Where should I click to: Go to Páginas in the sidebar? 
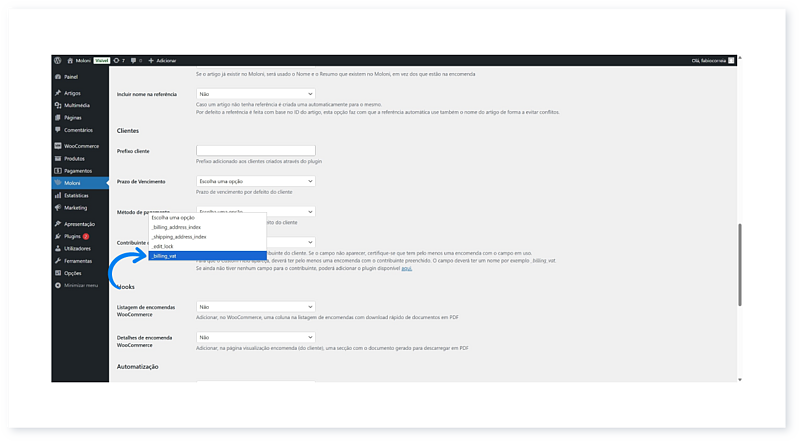pyautogui.click(x=72, y=117)
